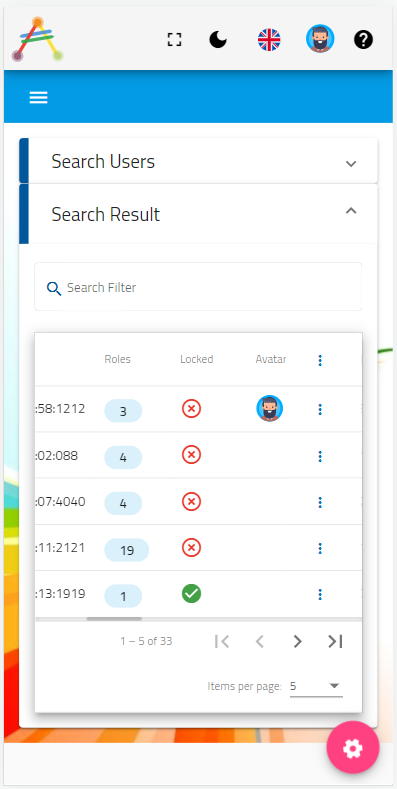Focus the Search Filter input field

[198, 287]
